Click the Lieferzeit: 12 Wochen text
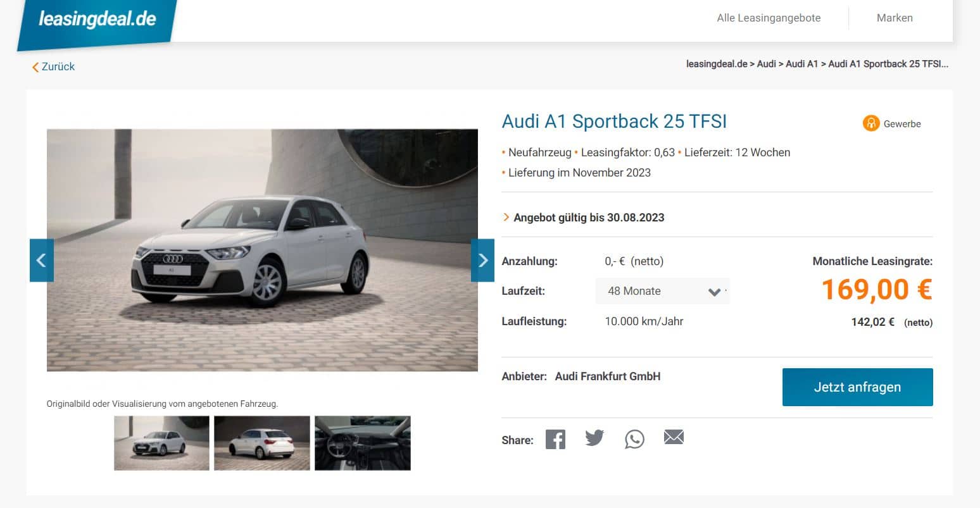This screenshot has width=980, height=508. coord(737,152)
